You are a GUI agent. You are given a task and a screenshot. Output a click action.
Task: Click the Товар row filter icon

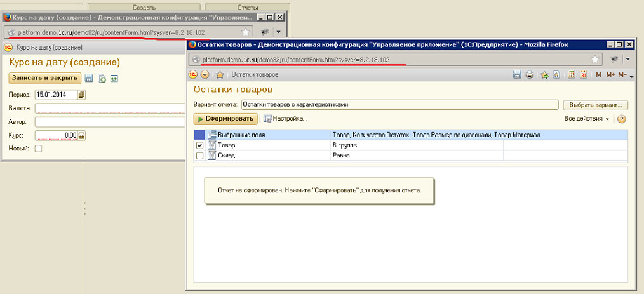[x=211, y=145]
